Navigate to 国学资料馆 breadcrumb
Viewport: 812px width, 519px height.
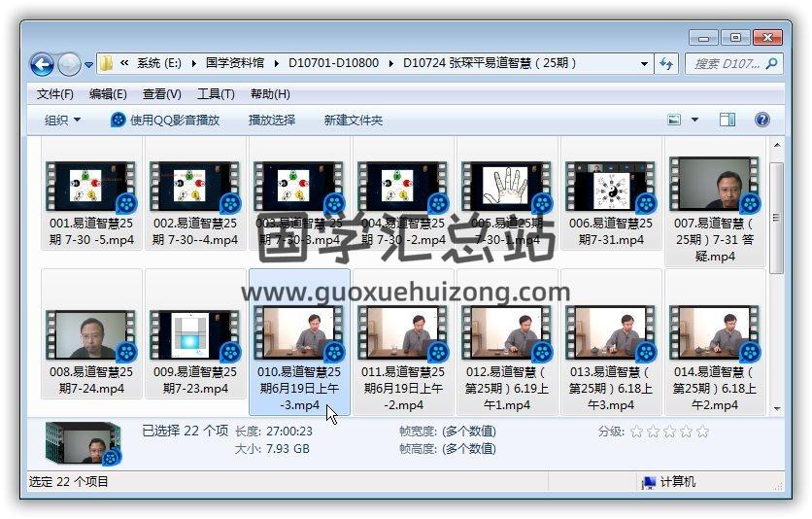tap(235, 63)
